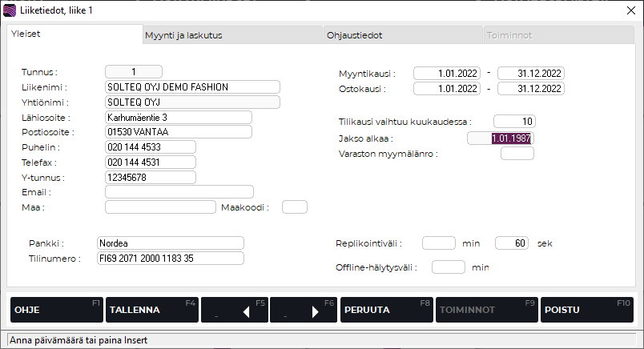The image size is (644, 349).
Task: Click the left arrow F5 button
Action: point(235,310)
